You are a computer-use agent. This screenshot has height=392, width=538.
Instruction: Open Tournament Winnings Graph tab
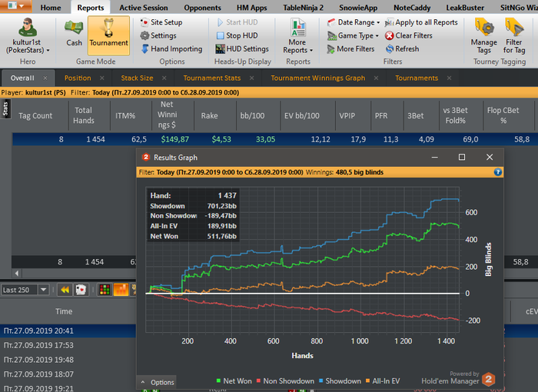click(317, 78)
